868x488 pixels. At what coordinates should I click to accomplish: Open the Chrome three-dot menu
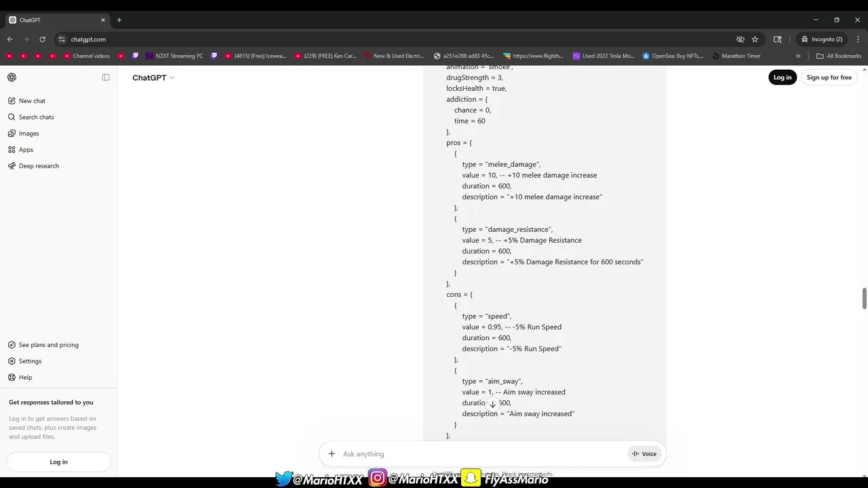coord(858,39)
